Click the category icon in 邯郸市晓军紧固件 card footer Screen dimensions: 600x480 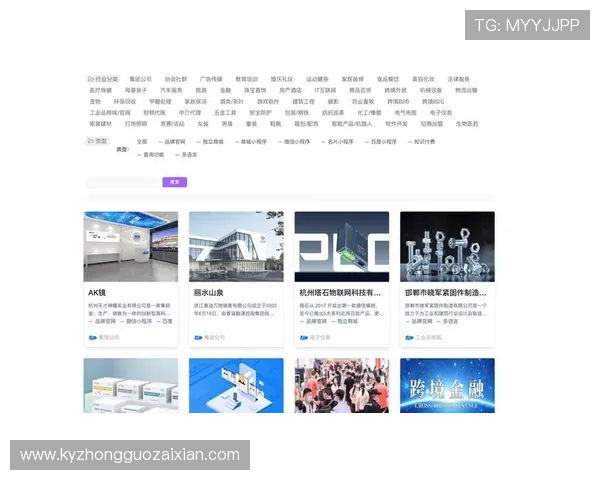(409, 338)
